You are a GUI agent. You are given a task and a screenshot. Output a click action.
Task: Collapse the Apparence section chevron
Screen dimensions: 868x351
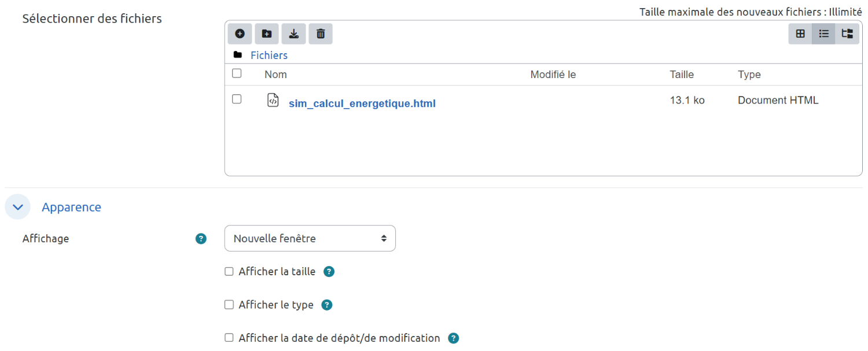17,207
